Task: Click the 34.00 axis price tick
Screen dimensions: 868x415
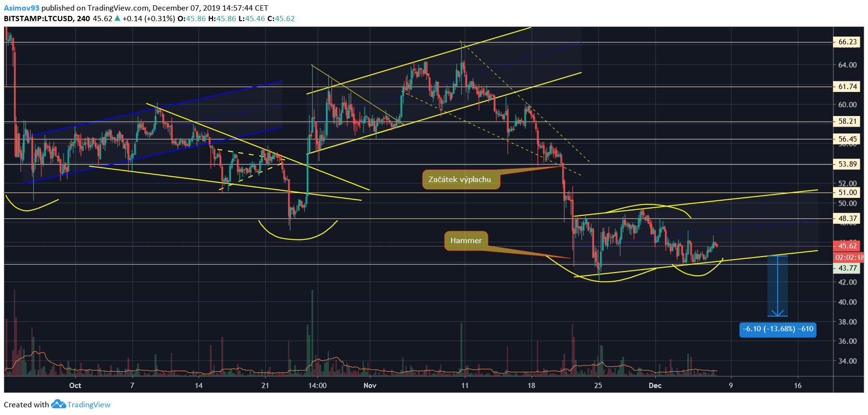Action: point(847,361)
